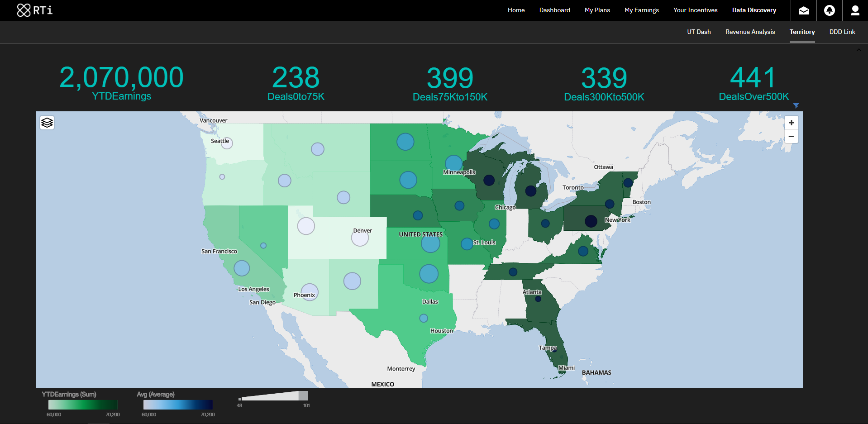Open the filter icon above the map
Viewport: 868px width, 424px height.
(x=796, y=106)
